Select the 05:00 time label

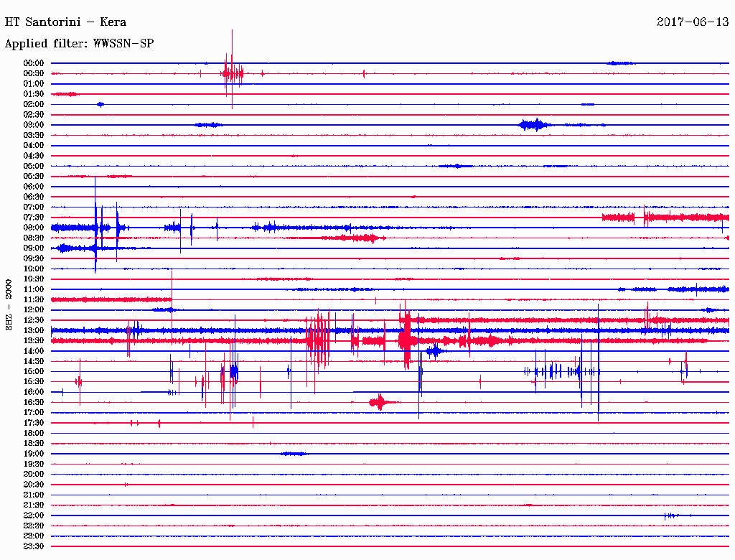[34, 166]
